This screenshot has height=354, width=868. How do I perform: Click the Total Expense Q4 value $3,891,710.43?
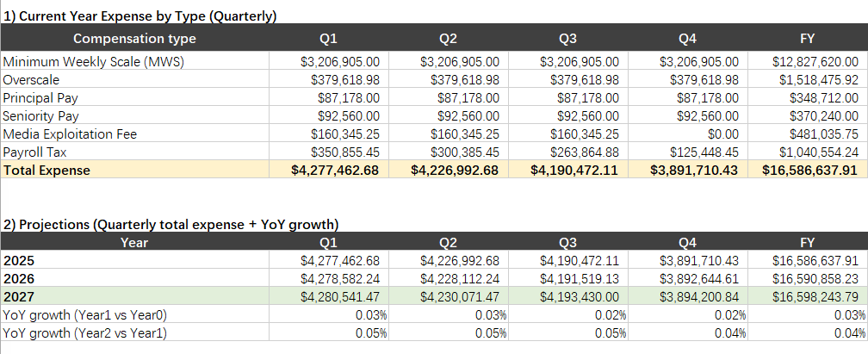687,170
